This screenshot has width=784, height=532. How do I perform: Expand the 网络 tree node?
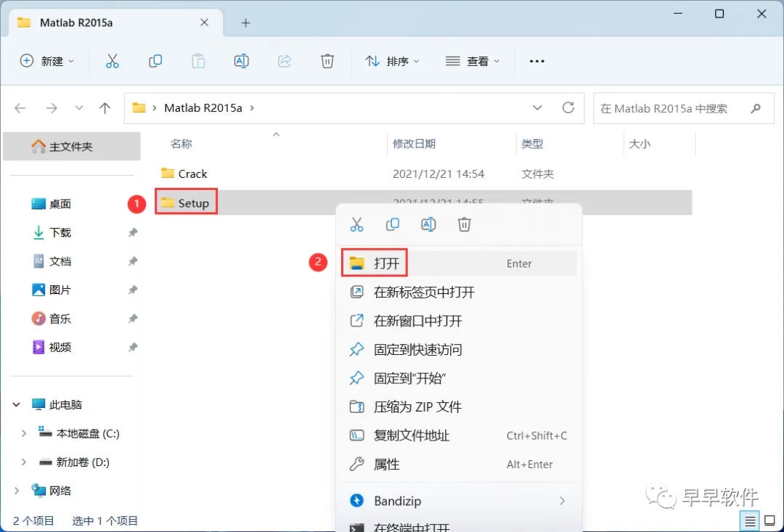17,491
